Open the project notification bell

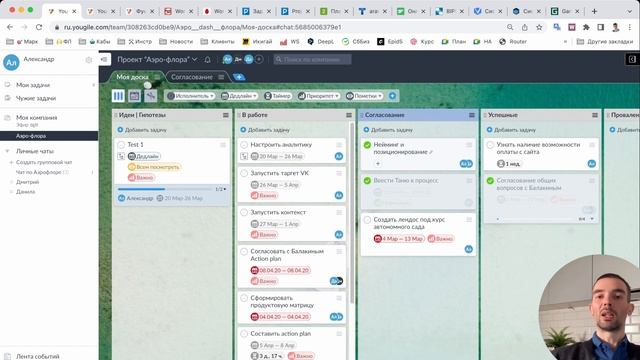(x=207, y=60)
